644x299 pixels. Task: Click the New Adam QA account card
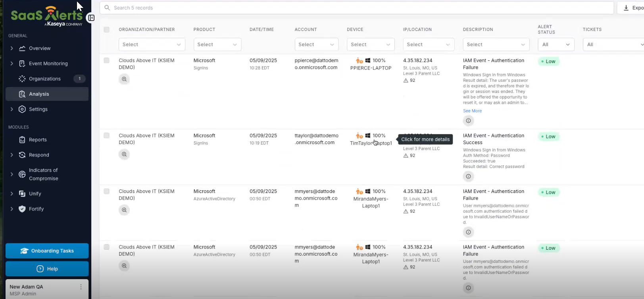point(47,289)
